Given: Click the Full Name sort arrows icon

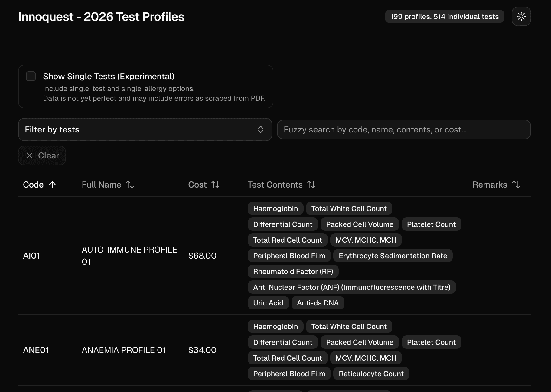Looking at the screenshot, I should pyautogui.click(x=130, y=185).
